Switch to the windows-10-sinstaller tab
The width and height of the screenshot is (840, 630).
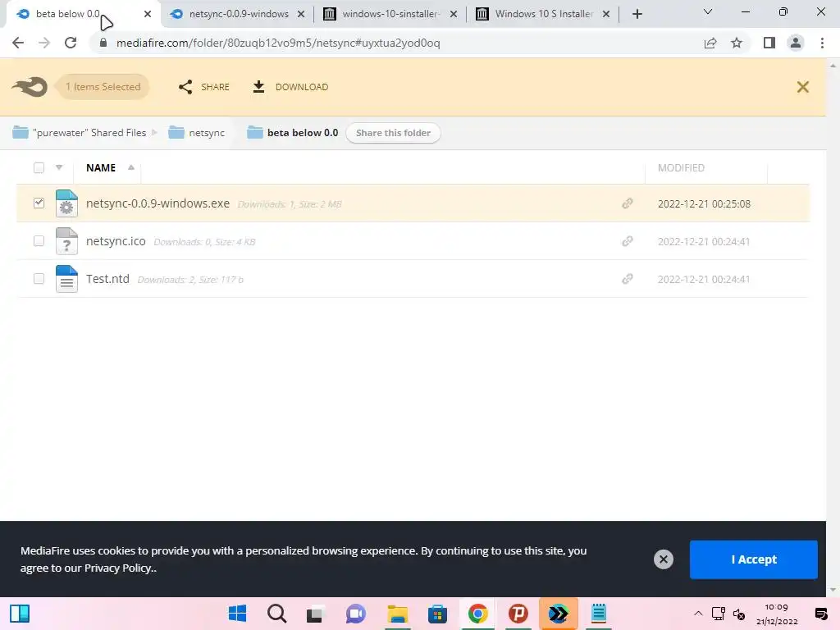point(390,14)
